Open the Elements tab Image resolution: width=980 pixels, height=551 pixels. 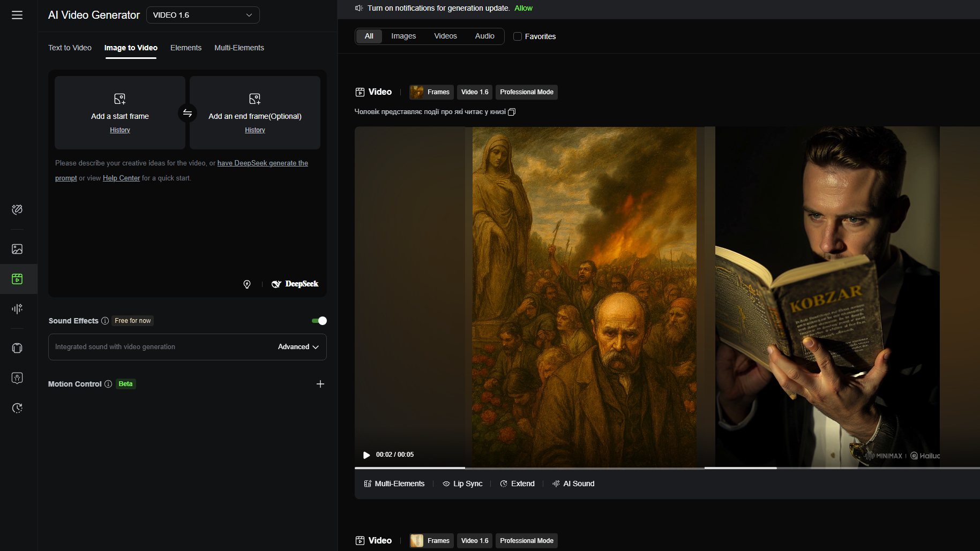click(x=186, y=48)
